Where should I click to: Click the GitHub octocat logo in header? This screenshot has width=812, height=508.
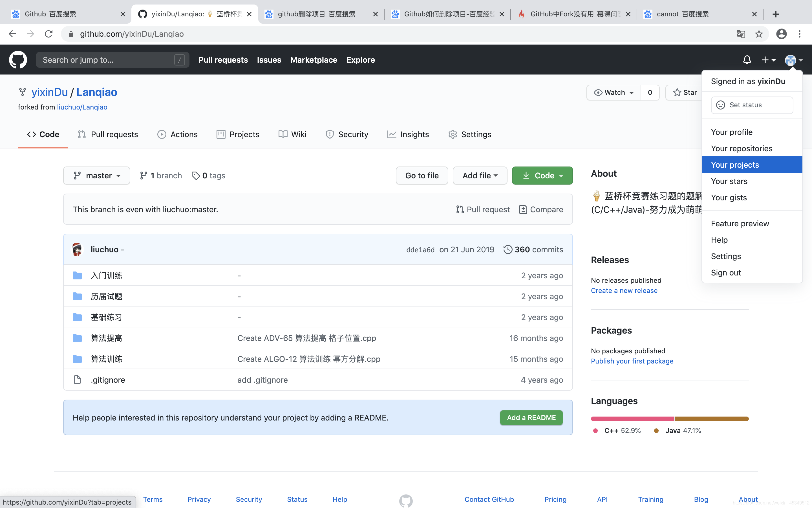tap(18, 60)
